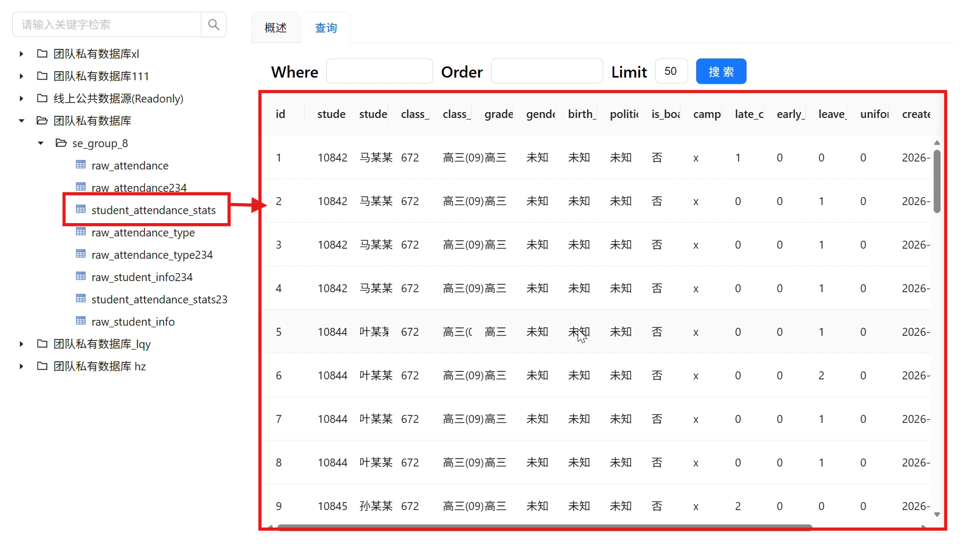Click the gende column header
Viewport: 965px width, 560px height.
pyautogui.click(x=540, y=114)
